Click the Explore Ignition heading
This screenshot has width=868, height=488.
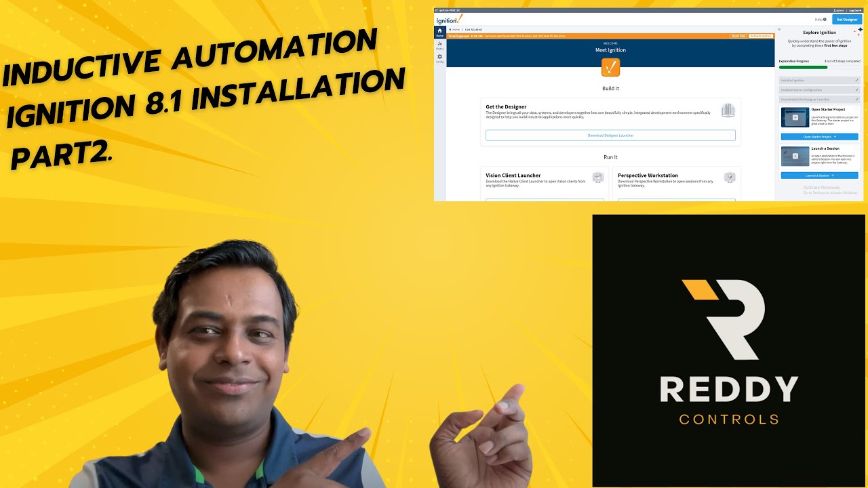(819, 33)
